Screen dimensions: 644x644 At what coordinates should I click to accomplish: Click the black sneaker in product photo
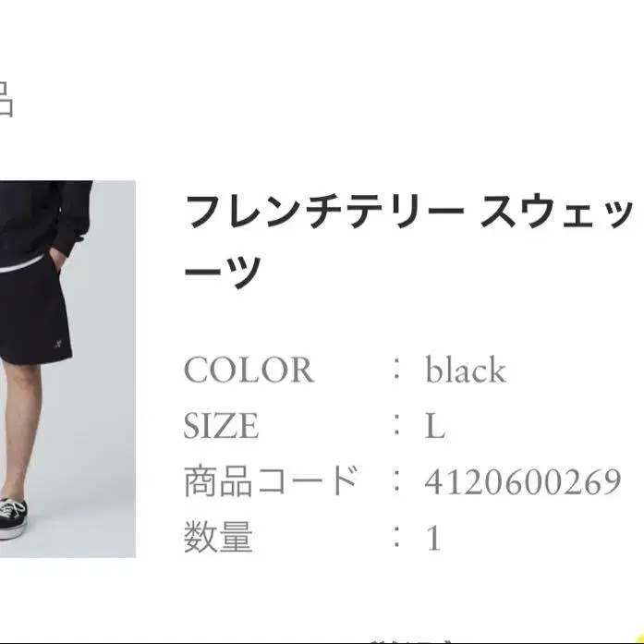coord(13,518)
